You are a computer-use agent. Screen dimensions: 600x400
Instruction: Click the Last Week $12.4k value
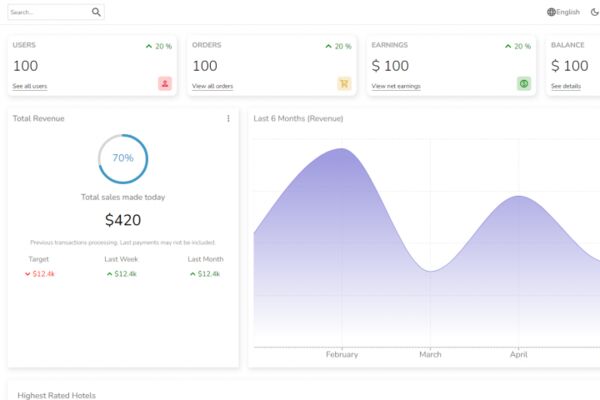coord(126,274)
